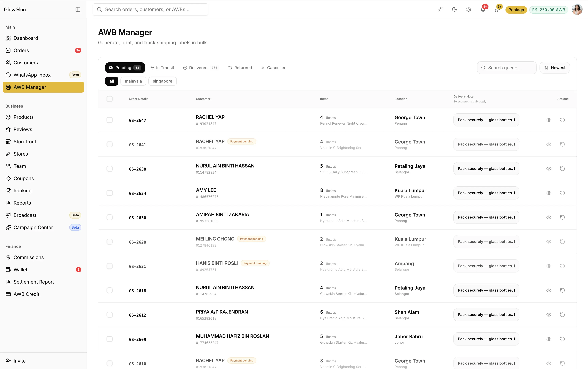Open settings gear icon

pos(469,10)
